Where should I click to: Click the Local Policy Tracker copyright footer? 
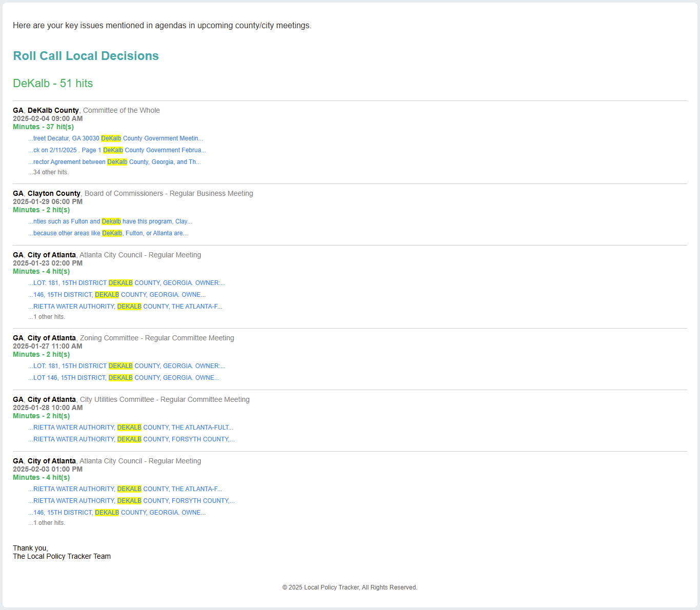(349, 587)
